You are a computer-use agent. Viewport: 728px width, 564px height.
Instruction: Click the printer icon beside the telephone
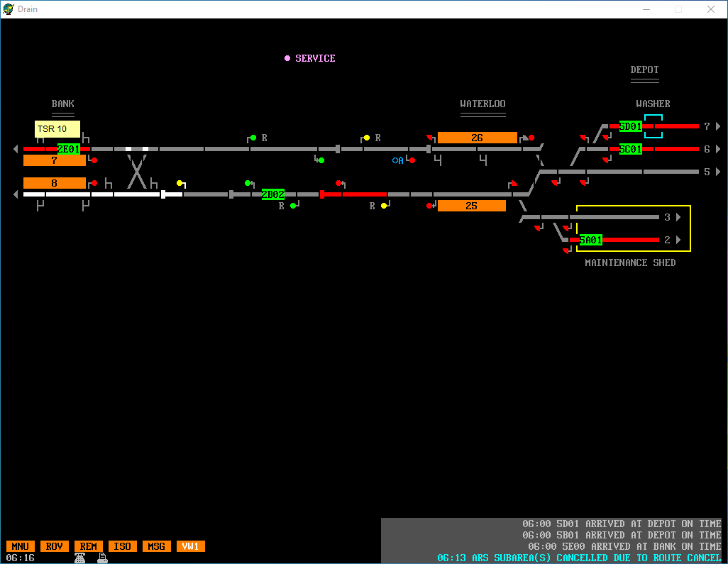(x=103, y=558)
